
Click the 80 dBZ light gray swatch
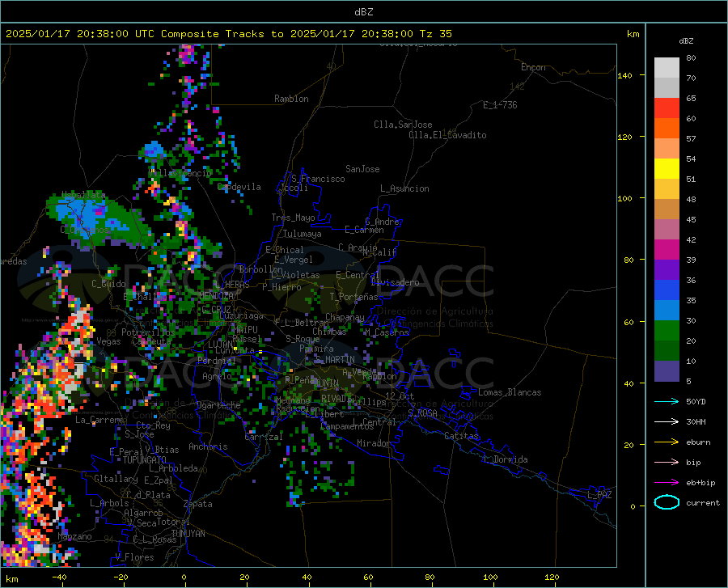click(667, 68)
